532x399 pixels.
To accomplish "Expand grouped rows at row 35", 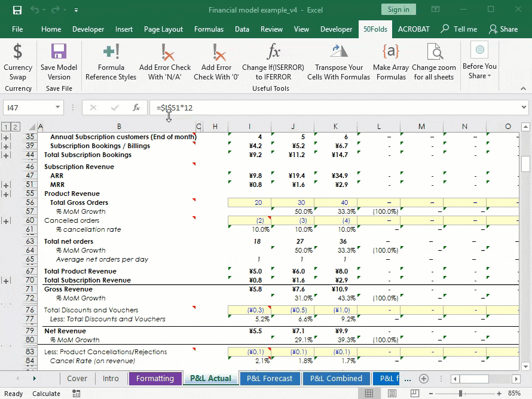I will point(6,137).
